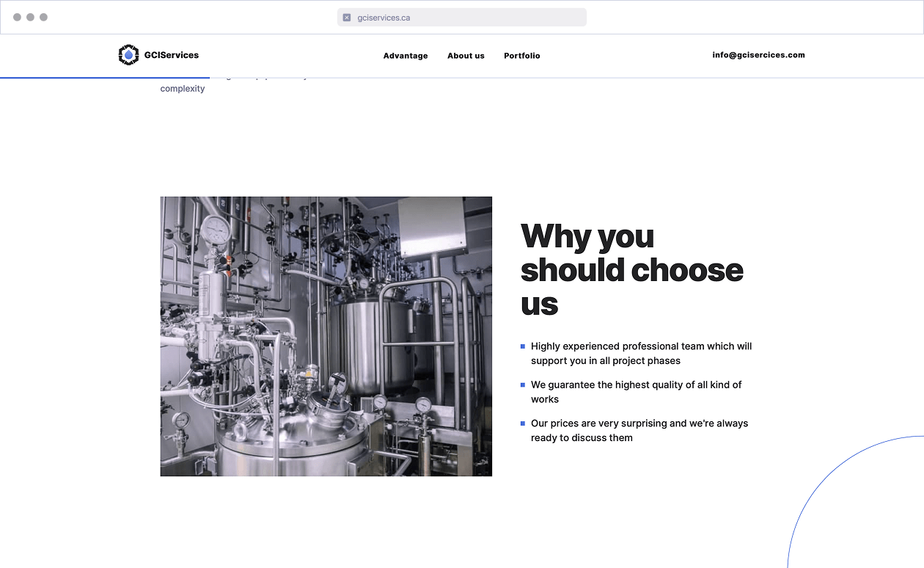
Task: Click the 'We guarantee the highest quality' text
Action: click(636, 392)
